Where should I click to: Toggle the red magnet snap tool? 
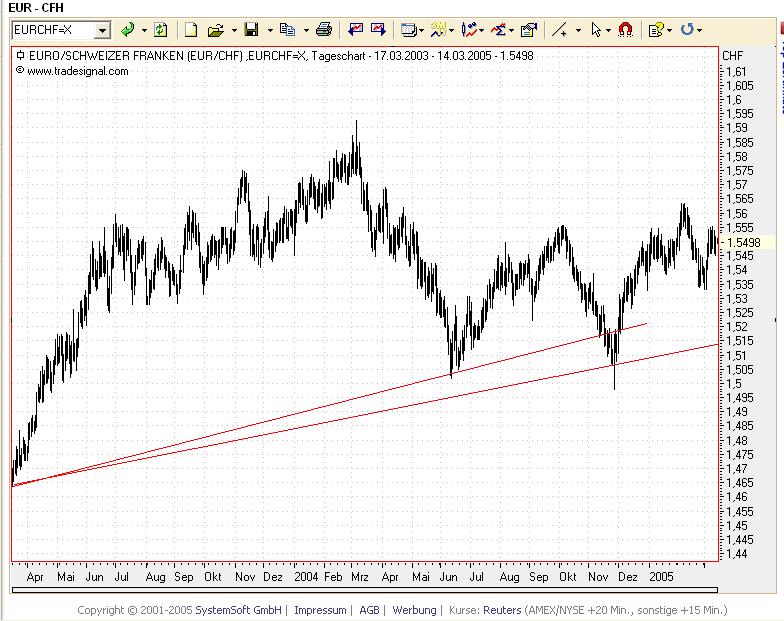click(625, 30)
